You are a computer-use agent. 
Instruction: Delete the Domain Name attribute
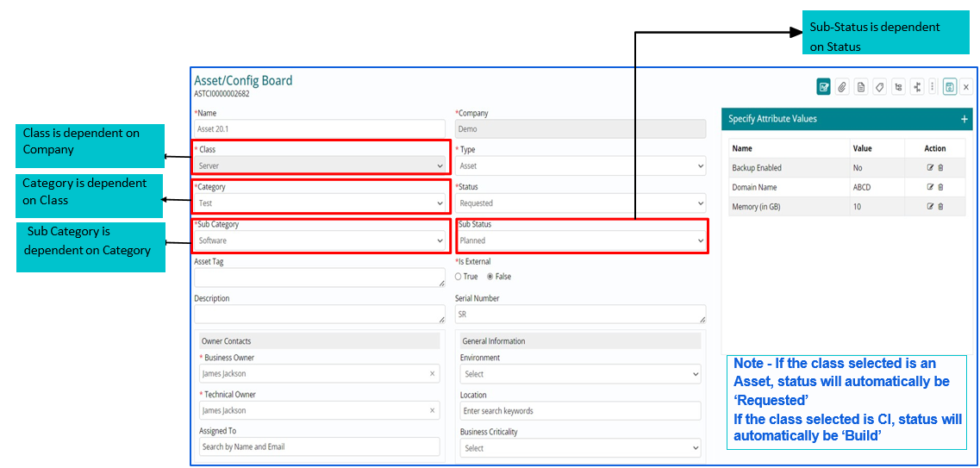pyautogui.click(x=940, y=187)
